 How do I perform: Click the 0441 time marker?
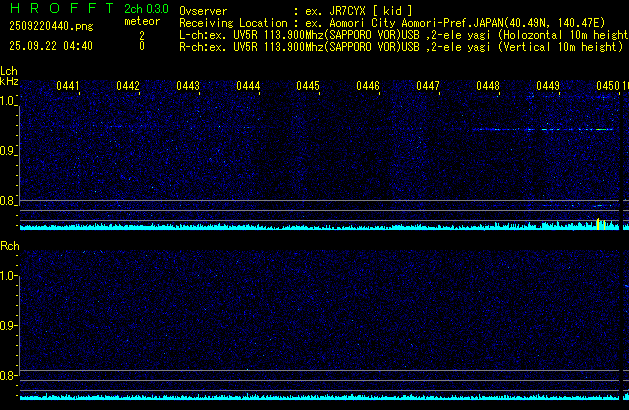point(68,87)
